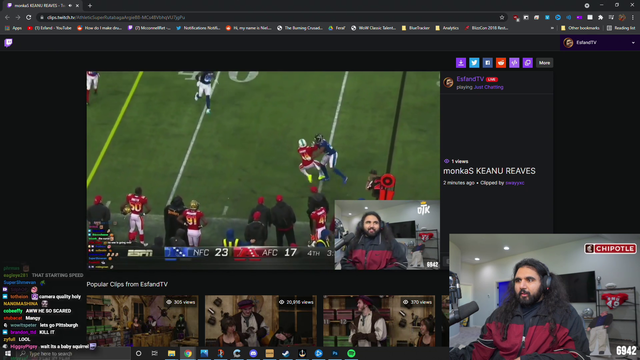Expand the EsfandTV account dropdown
Screen dimensions: 640x360
pos(633,42)
